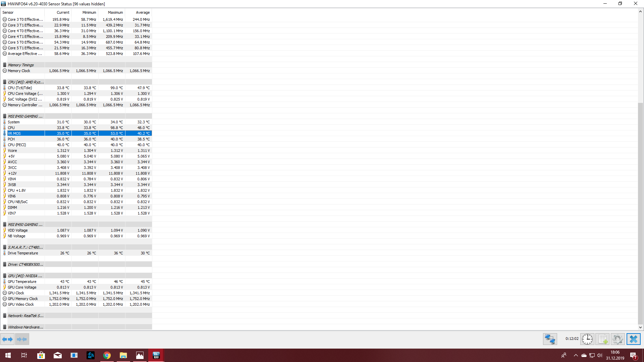The width and height of the screenshot is (644, 362).
Task: Click the Maximum column header
Action: pyautogui.click(x=115, y=12)
